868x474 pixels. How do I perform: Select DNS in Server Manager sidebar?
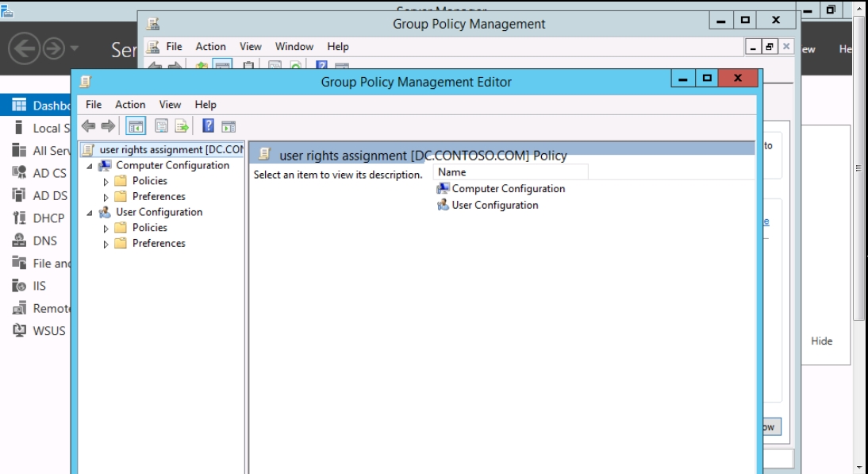click(36, 241)
